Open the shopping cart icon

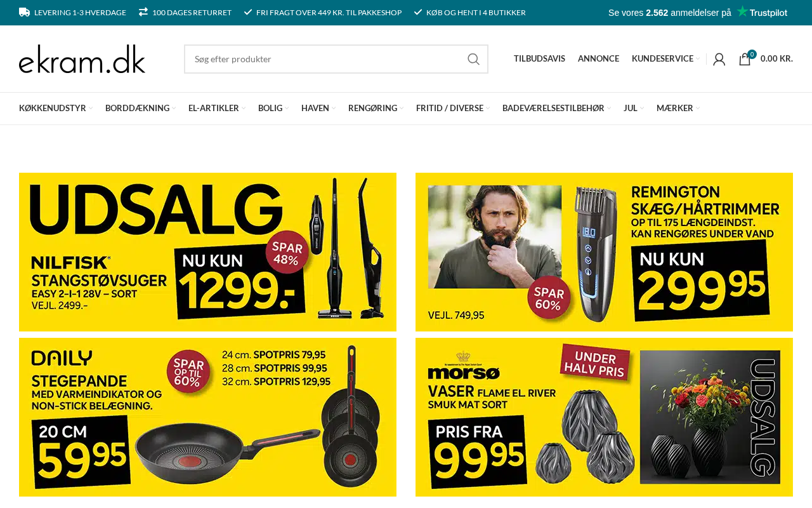(745, 58)
